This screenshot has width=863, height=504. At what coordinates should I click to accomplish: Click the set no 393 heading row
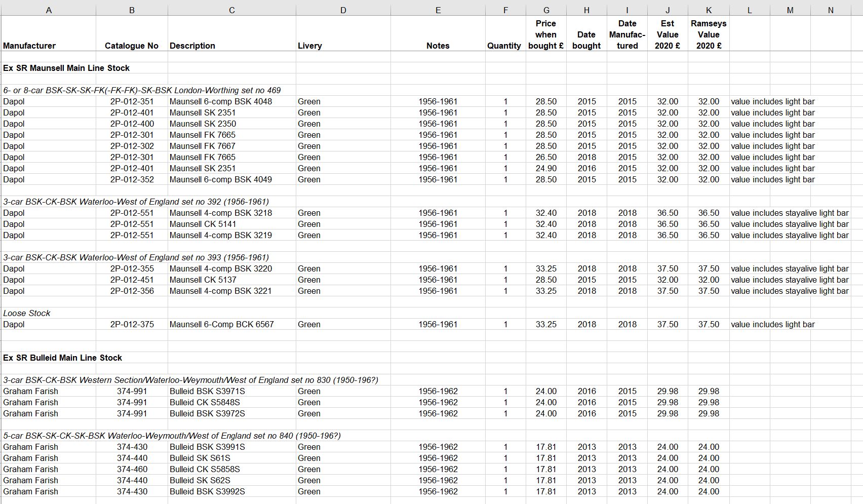tap(136, 257)
